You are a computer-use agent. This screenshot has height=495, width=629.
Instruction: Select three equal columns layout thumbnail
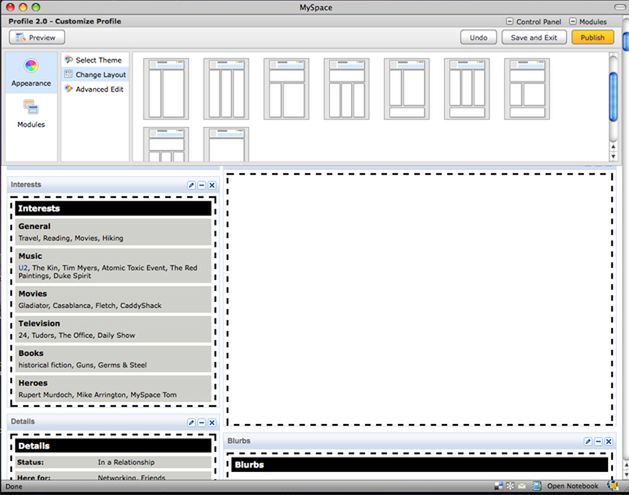(226, 89)
